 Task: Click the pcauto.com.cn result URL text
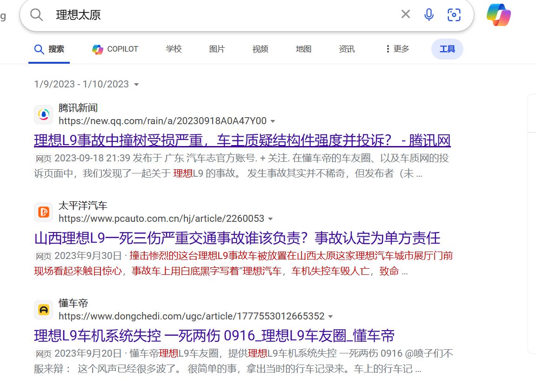[161, 219]
